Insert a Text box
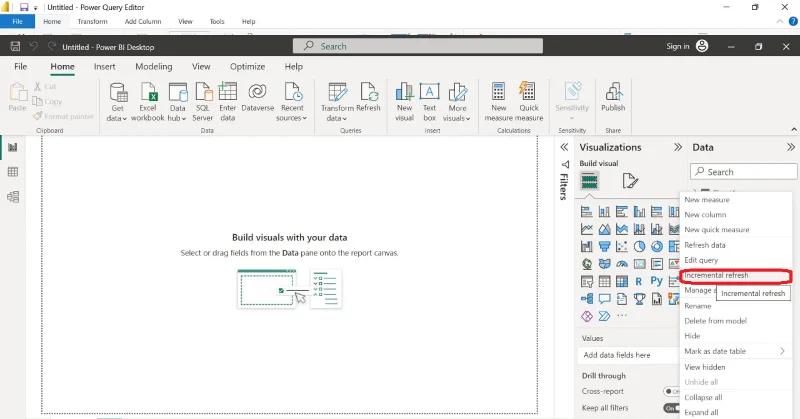This screenshot has width=800, height=419. 430,102
